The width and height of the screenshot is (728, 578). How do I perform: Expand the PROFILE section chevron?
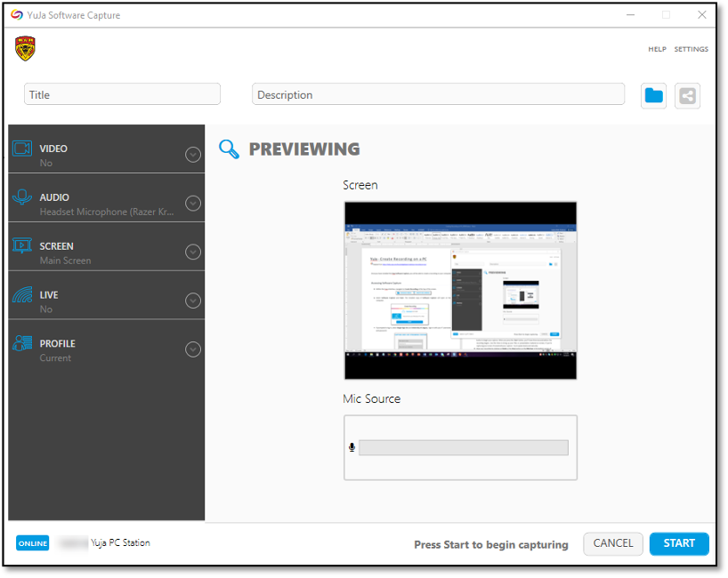[193, 349]
